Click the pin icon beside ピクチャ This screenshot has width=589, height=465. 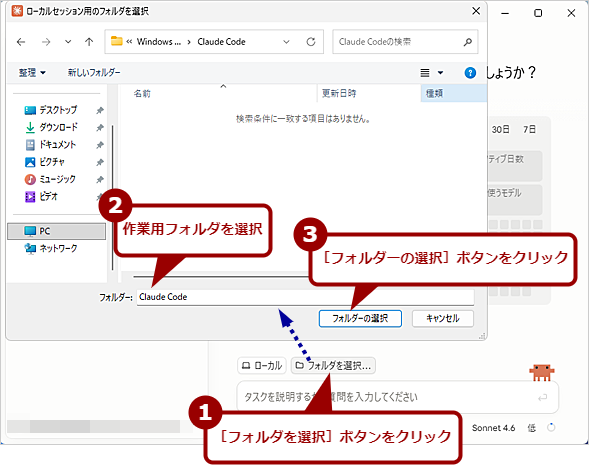(100, 162)
